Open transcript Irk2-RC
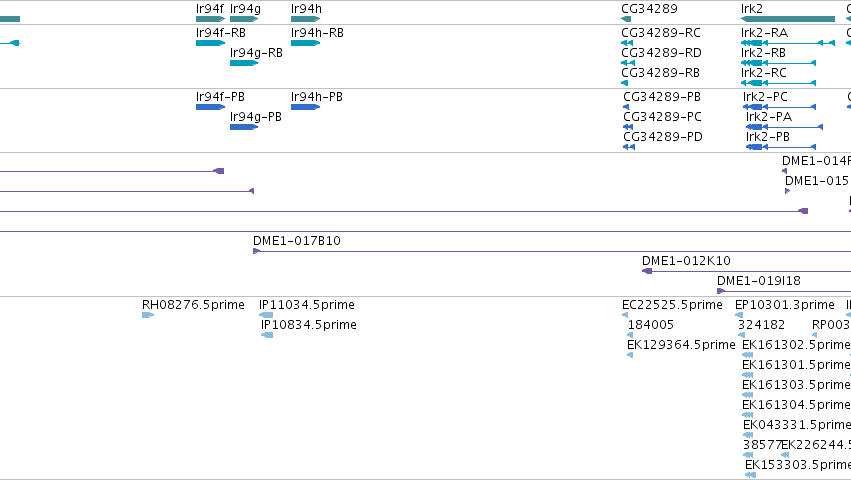The height and width of the screenshot is (480, 851). (764, 73)
